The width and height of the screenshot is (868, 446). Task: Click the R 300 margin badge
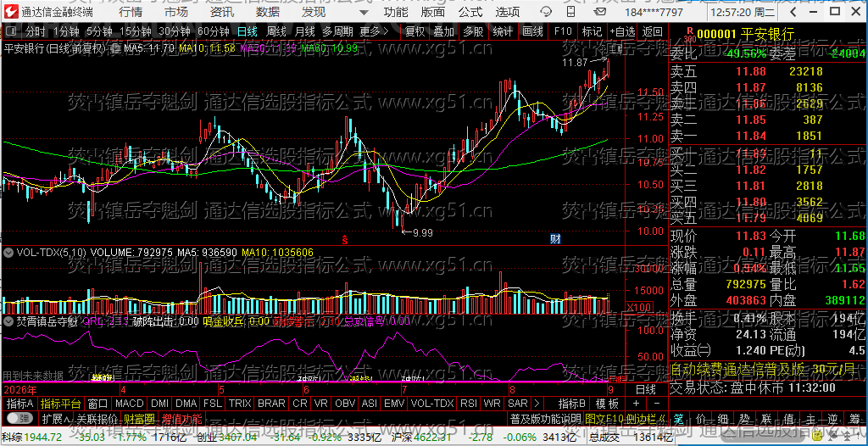(x=690, y=35)
